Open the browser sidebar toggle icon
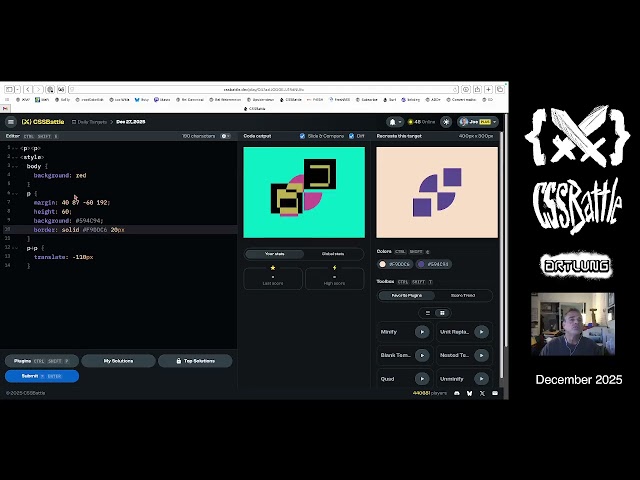Screen dimensions: 640x480 [11, 89]
